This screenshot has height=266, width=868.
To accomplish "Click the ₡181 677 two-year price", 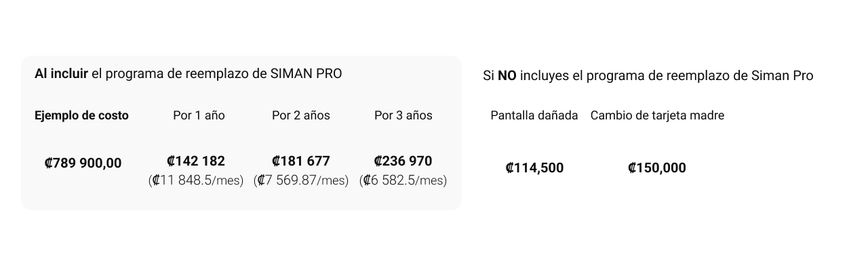I will [300, 161].
